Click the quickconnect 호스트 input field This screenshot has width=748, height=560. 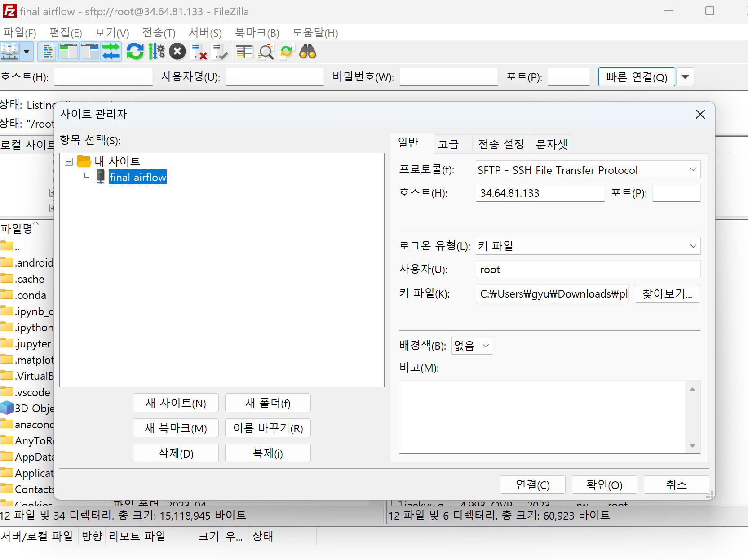[x=104, y=77]
